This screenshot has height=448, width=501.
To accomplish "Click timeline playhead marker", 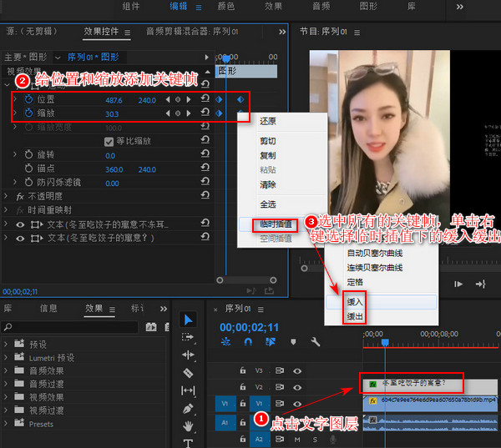I will click(x=385, y=343).
